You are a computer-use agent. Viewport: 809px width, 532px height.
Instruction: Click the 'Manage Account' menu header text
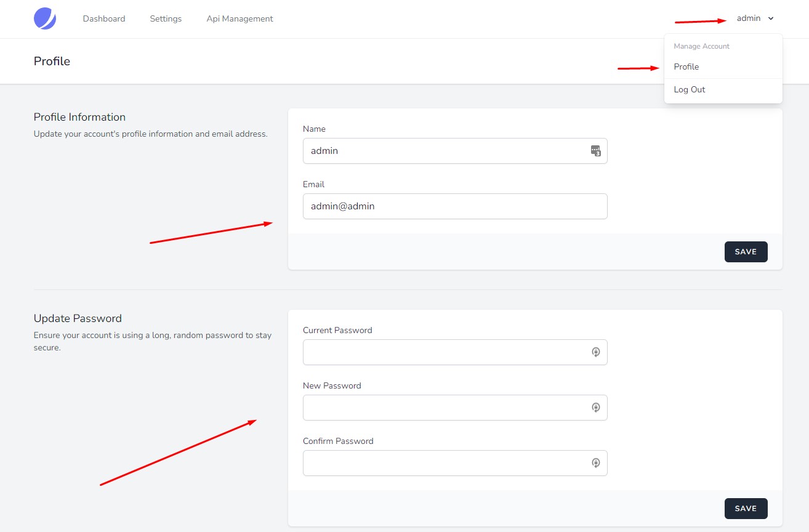tap(701, 46)
